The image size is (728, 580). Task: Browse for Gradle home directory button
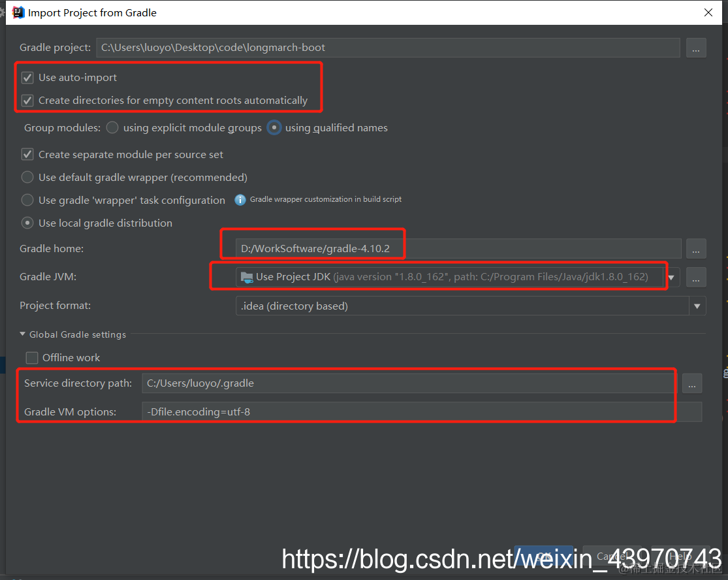695,248
